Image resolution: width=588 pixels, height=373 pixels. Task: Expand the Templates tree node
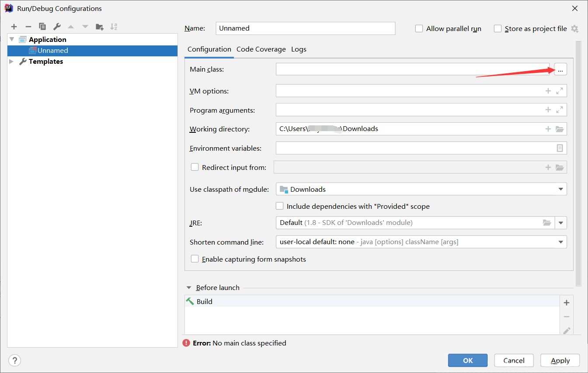point(12,62)
